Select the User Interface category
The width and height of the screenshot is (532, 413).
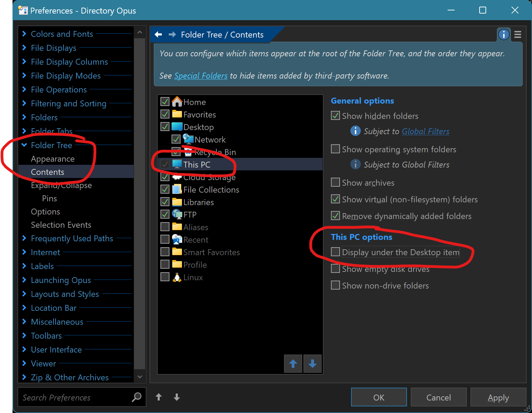point(56,349)
